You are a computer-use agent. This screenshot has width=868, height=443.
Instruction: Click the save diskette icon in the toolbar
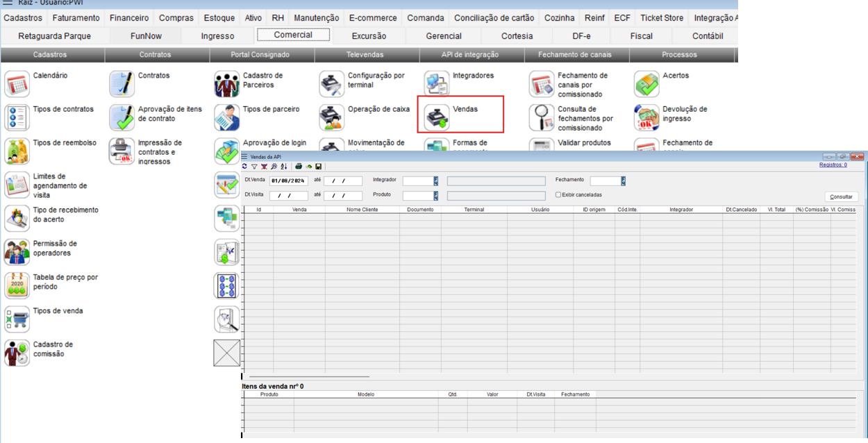(x=318, y=167)
